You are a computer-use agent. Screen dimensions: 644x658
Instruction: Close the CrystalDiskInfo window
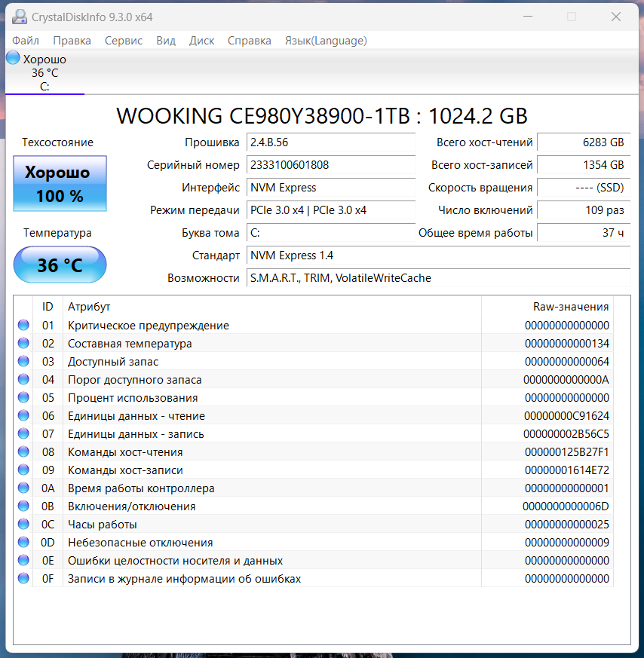[616, 17]
